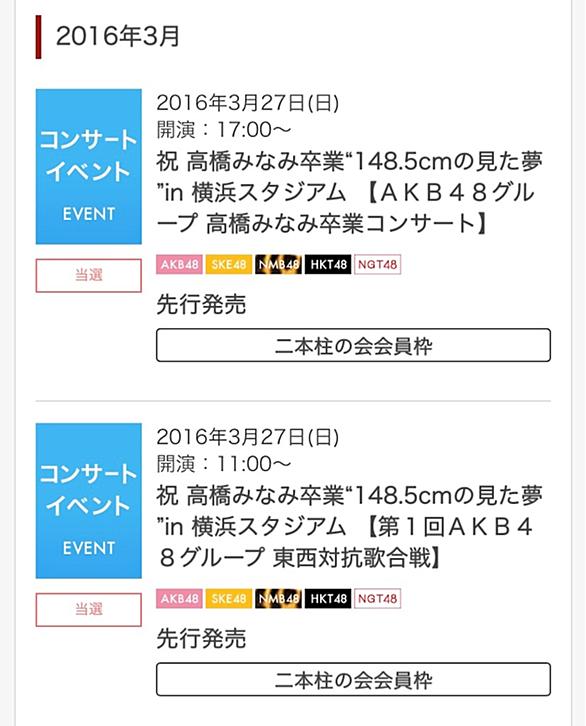Select the 当選 status box for 11:00 event
Viewport: 586px width, 726px height.
[88, 609]
